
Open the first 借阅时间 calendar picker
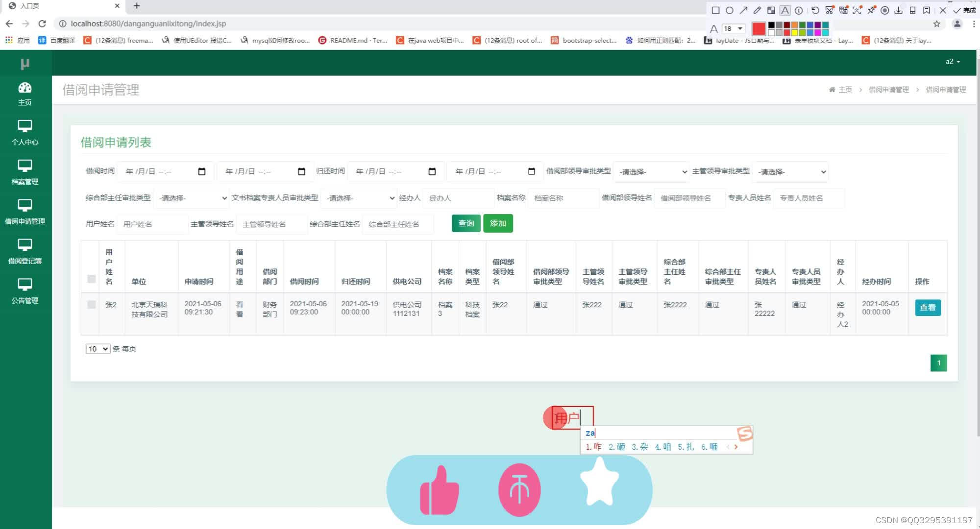202,171
